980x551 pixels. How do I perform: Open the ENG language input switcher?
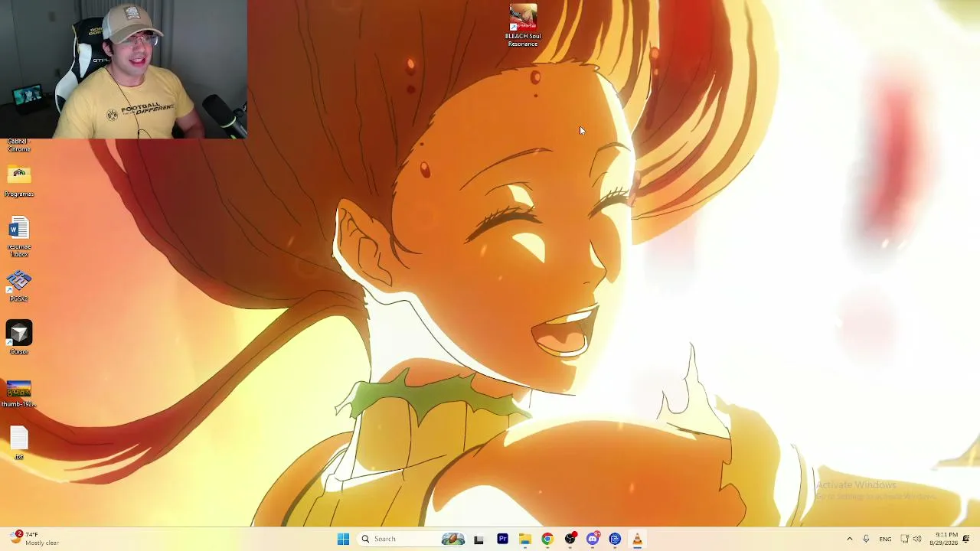pos(885,539)
